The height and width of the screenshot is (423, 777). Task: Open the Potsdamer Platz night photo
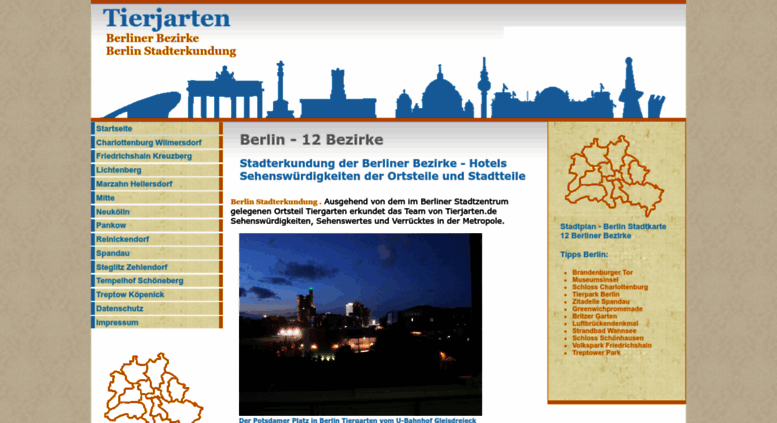[x=360, y=324]
